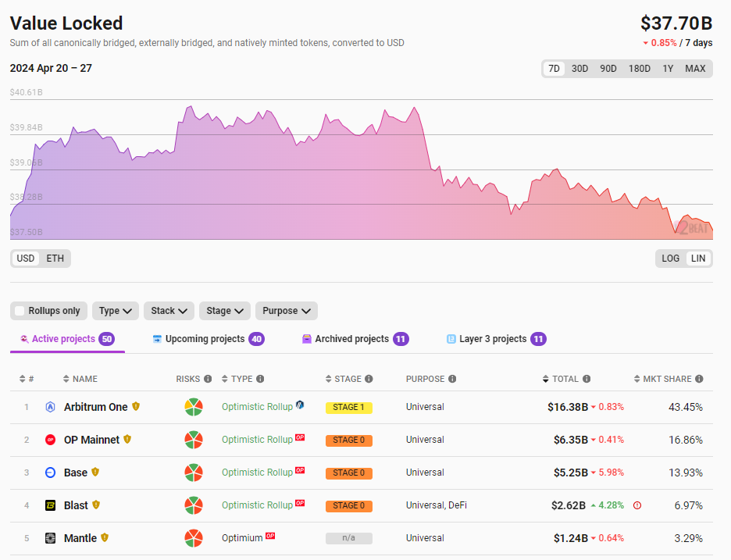Enable the Rollups only checkbox
This screenshot has height=560, width=731.
(20, 311)
